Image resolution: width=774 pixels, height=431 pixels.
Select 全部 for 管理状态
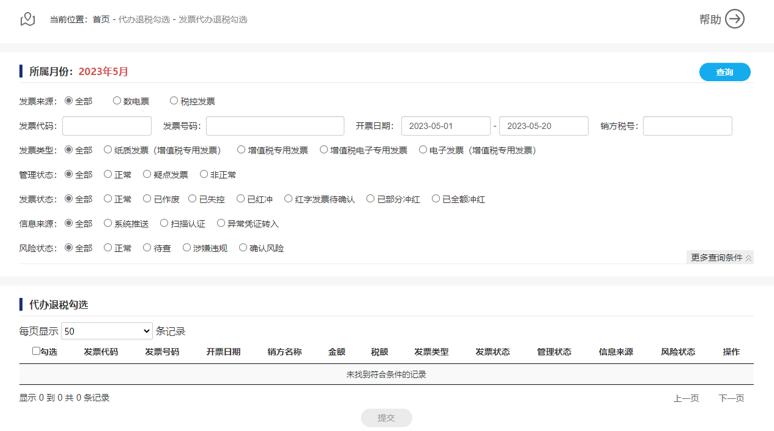[x=69, y=174]
